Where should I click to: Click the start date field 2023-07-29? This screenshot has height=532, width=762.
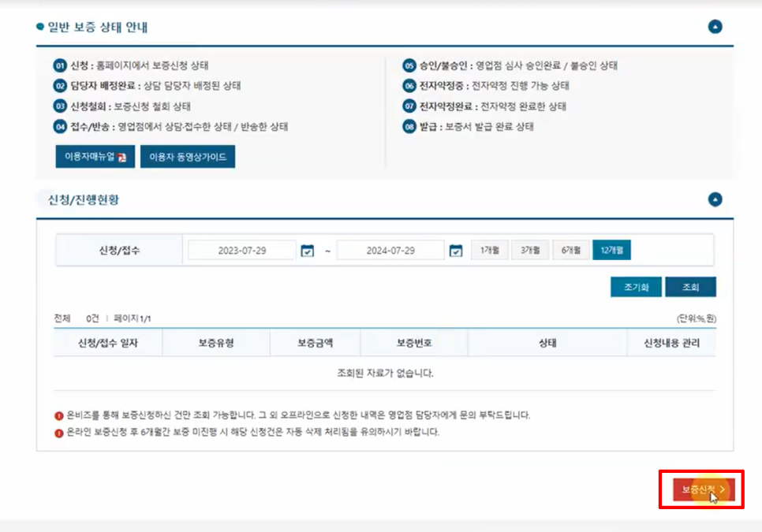241,251
